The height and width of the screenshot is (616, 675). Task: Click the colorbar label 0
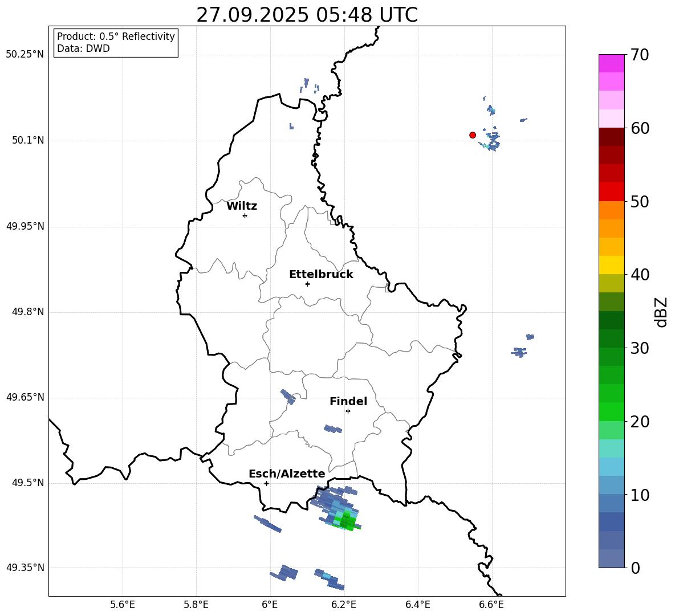coord(635,568)
